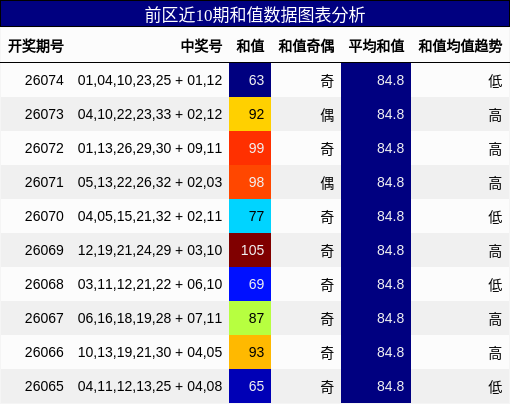Click the cyan sum cell 77

tap(250, 216)
